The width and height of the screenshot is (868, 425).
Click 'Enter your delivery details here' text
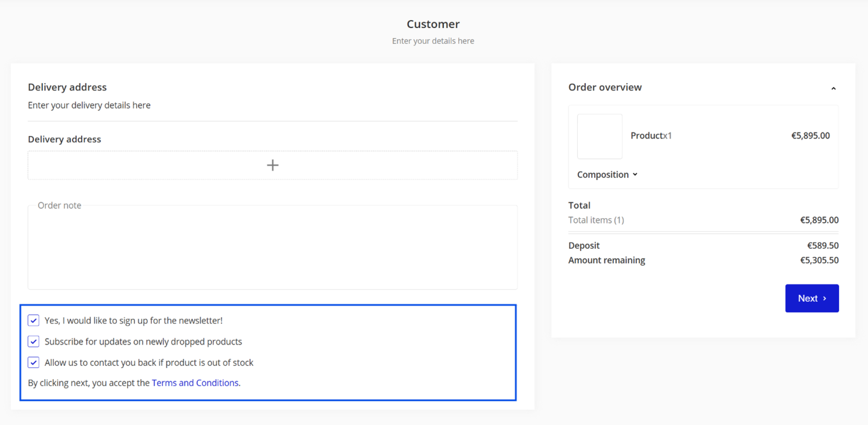[89, 105]
